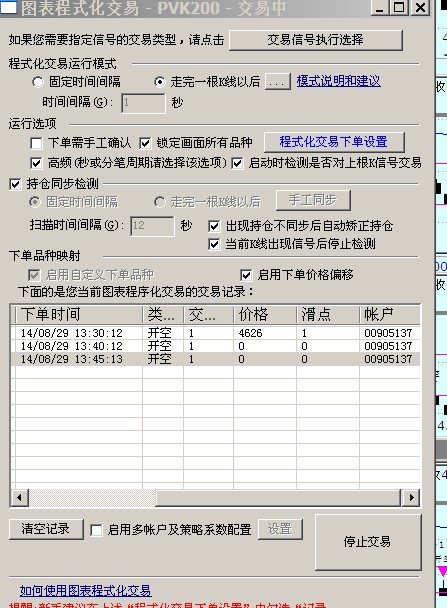Open 程式化交易下单设置 button
Screen dimensions: 447x608
(x=334, y=142)
